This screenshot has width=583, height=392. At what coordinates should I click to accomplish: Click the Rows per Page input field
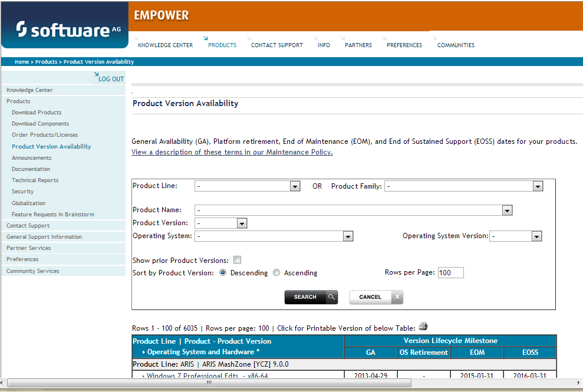coord(450,273)
